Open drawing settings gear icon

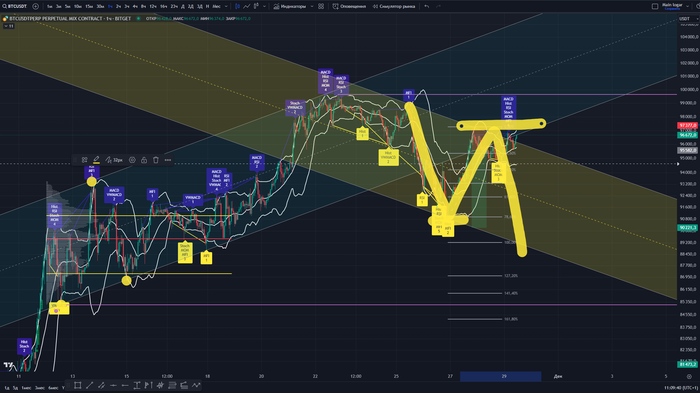pyautogui.click(x=132, y=160)
